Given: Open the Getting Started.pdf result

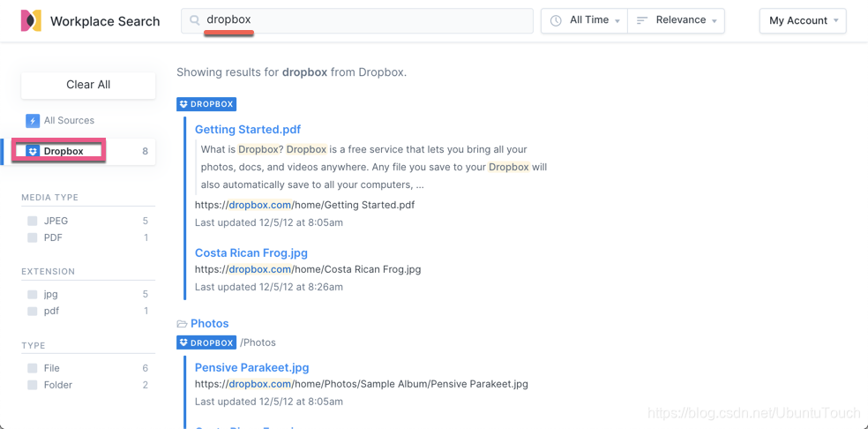Looking at the screenshot, I should (248, 130).
